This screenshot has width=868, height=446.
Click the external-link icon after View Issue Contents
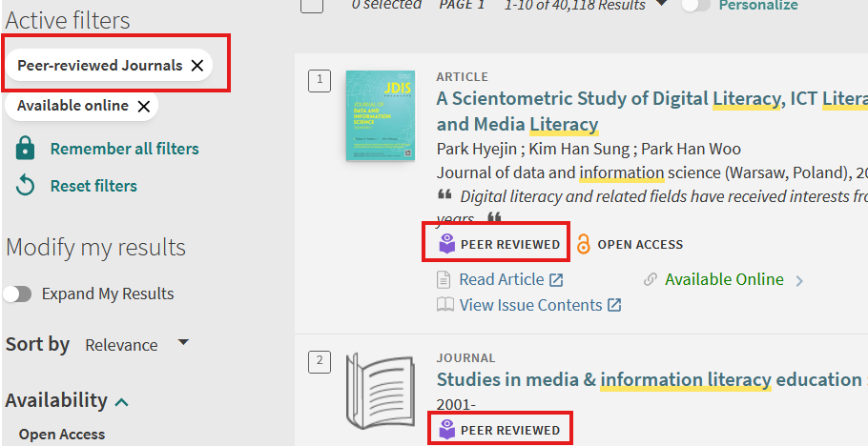[614, 305]
